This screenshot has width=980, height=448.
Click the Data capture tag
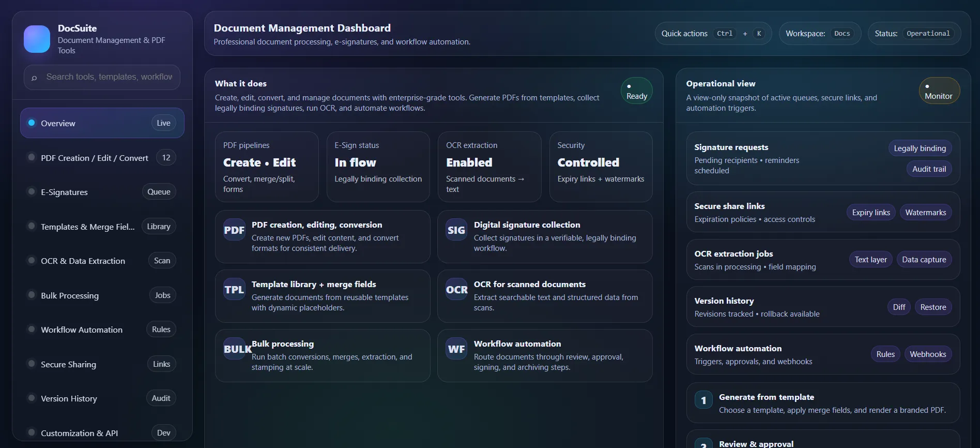924,260
